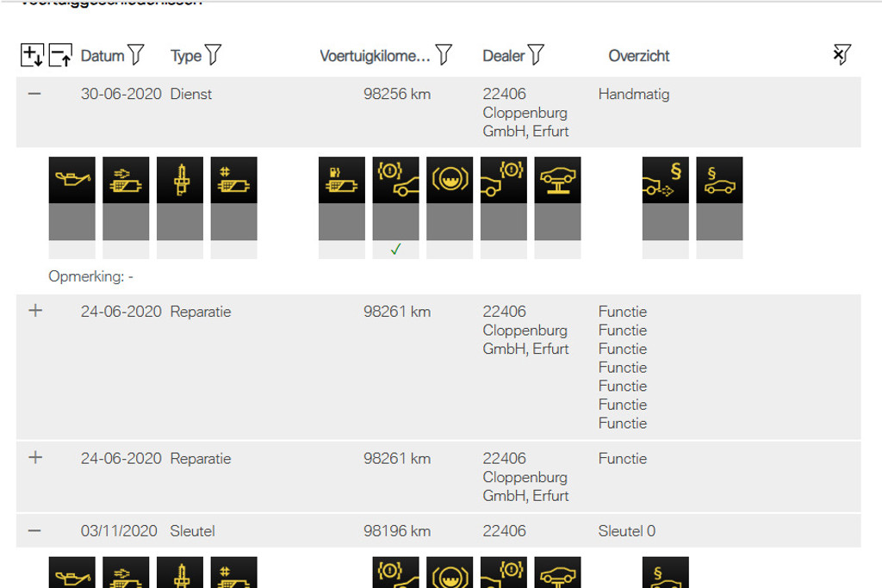Click the oil change service icon
The image size is (882, 588).
coord(72,180)
